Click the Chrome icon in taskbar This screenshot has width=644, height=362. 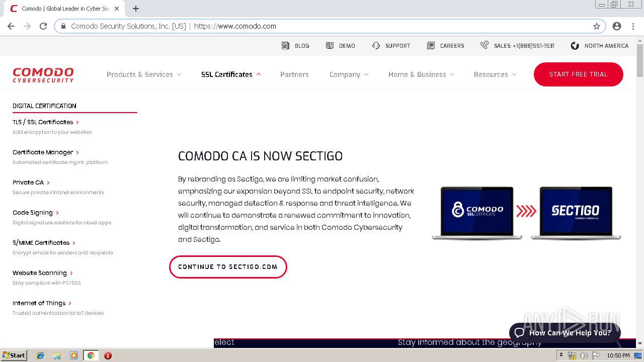[91, 355]
